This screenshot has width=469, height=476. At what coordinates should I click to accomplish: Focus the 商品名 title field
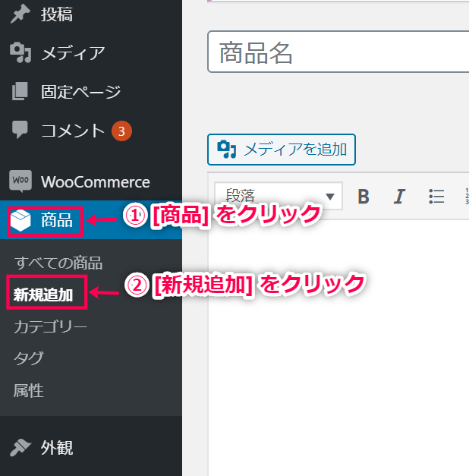[338, 52]
